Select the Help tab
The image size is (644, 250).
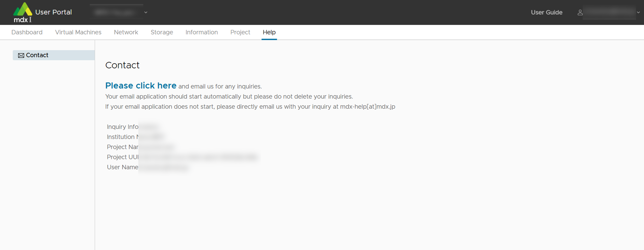[x=269, y=32]
